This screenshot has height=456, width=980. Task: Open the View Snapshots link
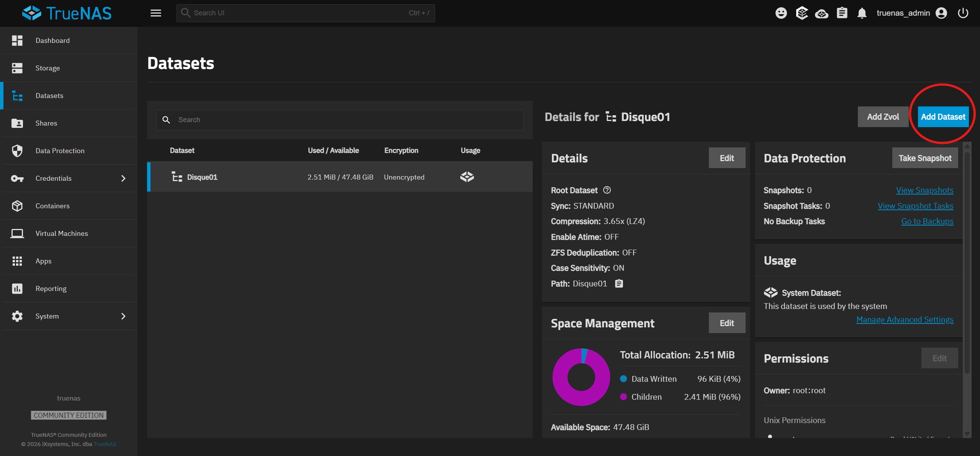click(x=924, y=190)
